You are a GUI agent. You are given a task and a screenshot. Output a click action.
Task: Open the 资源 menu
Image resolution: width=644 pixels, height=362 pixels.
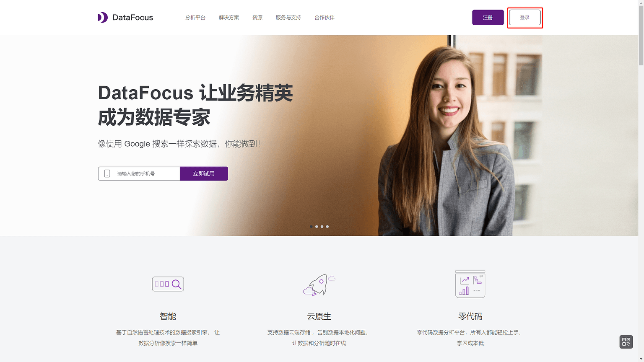pos(257,18)
